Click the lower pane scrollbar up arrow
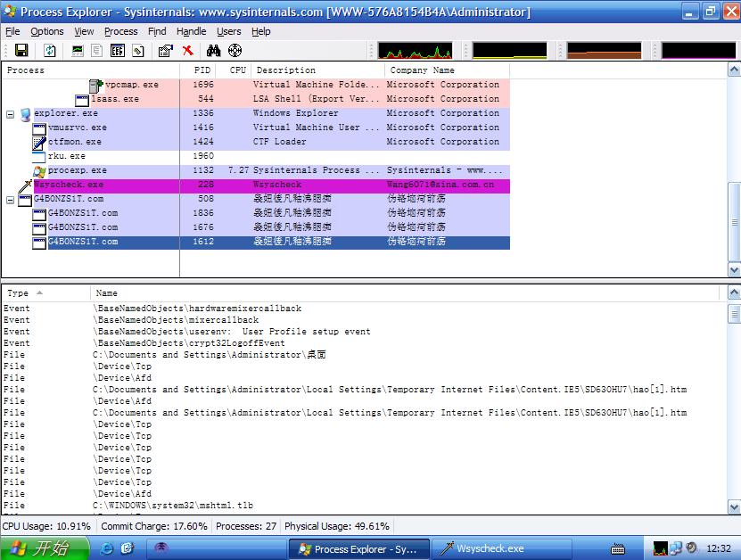741x560 pixels. pos(734,292)
